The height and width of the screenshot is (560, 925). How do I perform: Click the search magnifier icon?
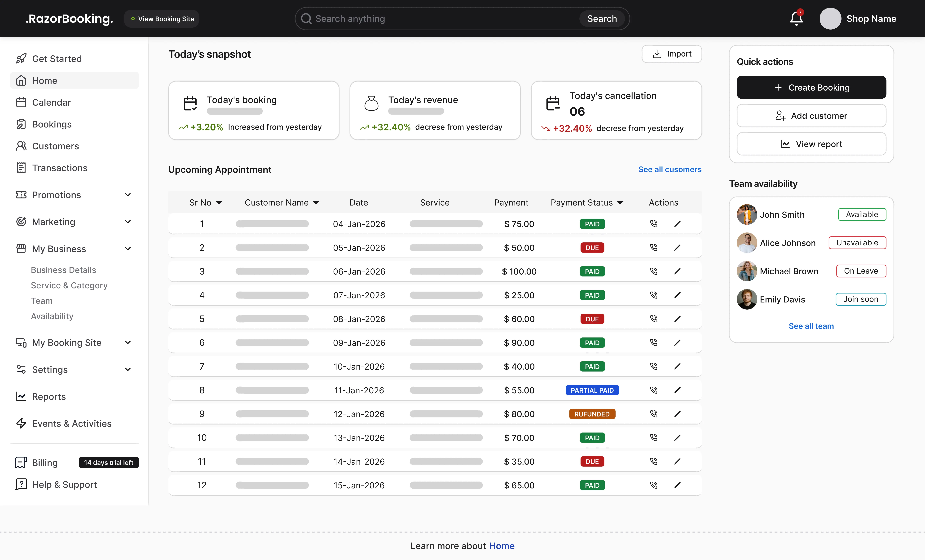point(306,19)
